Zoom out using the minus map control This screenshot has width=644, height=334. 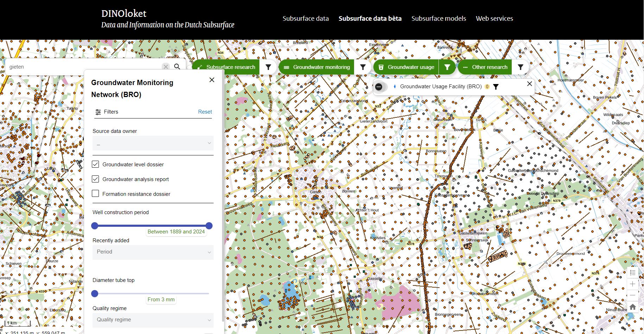pos(632,295)
